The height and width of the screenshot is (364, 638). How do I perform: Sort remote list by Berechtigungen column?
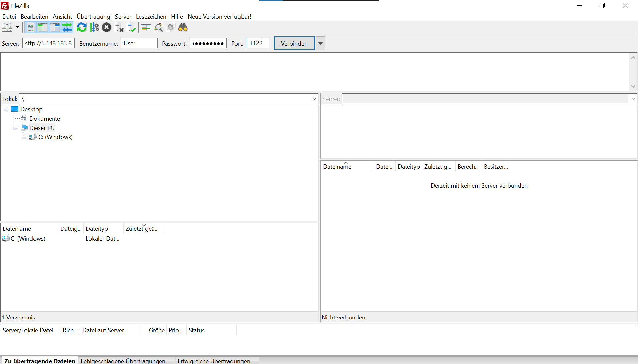[468, 167]
